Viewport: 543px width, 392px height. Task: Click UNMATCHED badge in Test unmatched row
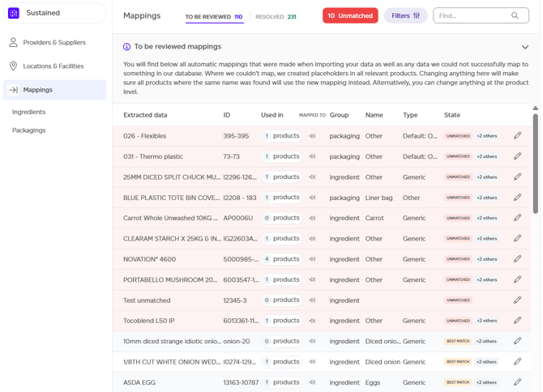coord(458,300)
